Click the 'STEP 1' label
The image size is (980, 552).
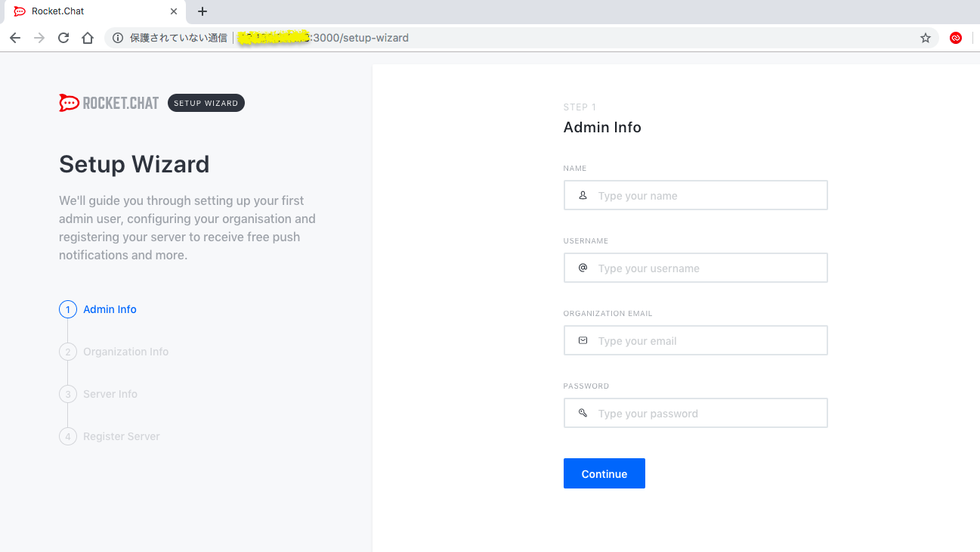[x=580, y=107]
